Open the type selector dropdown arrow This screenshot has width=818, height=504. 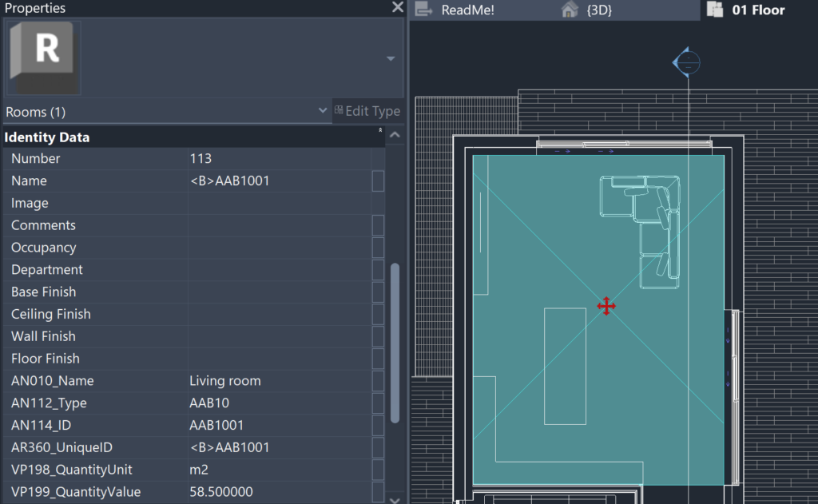[391, 59]
